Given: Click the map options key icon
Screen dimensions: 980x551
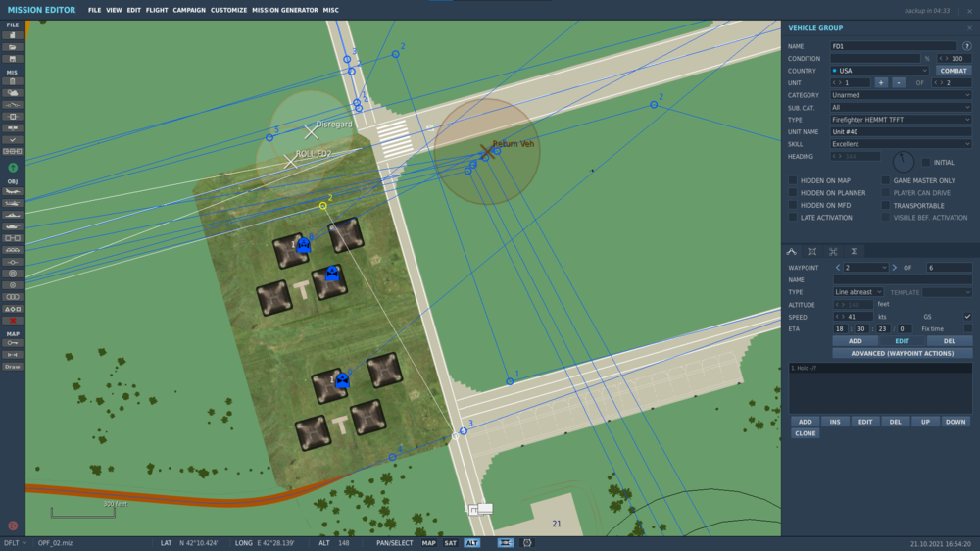Looking at the screenshot, I should pos(13,343).
